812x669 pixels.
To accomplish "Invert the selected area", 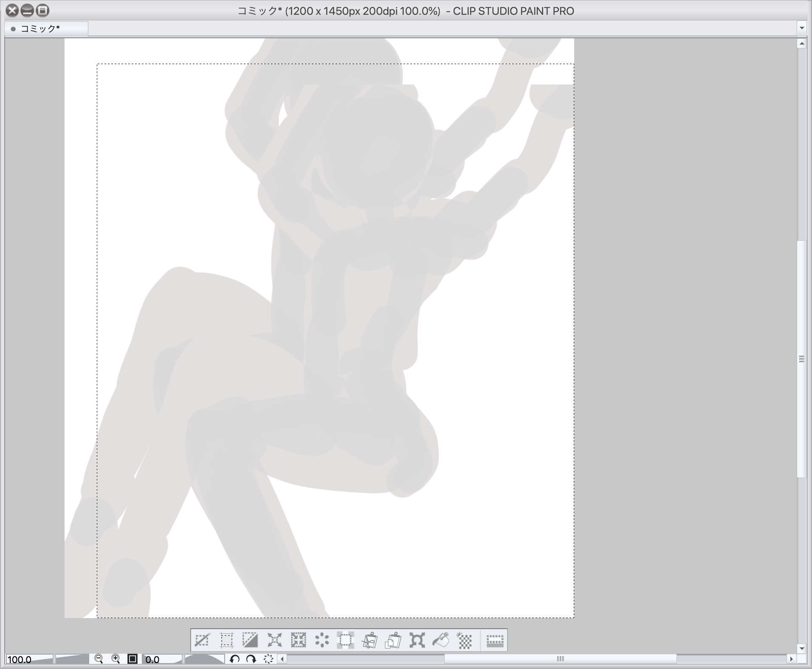I will click(x=250, y=640).
